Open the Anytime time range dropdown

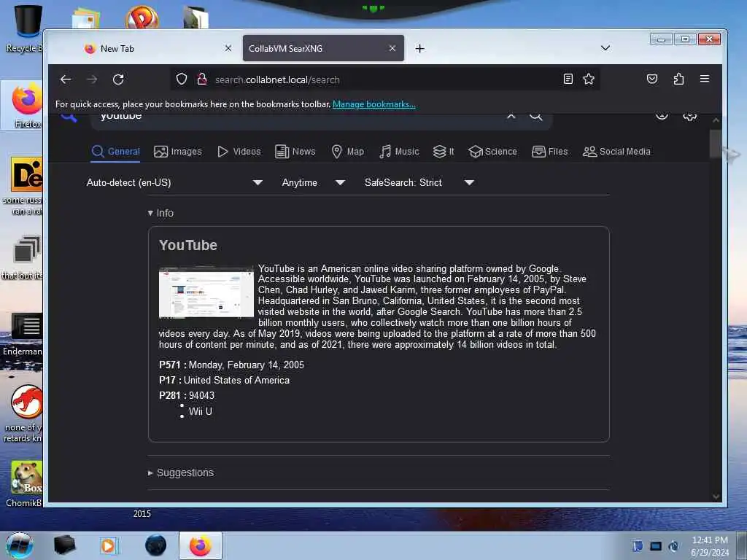313,182
